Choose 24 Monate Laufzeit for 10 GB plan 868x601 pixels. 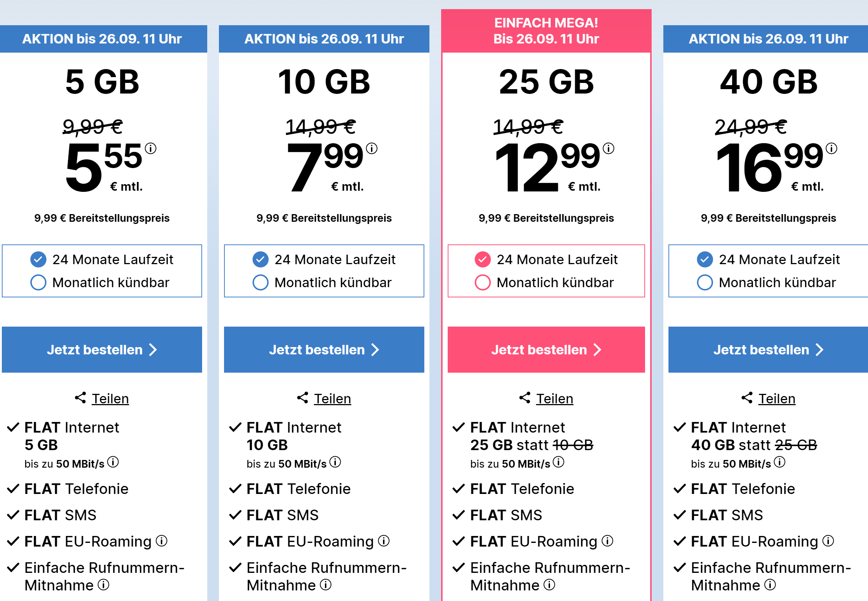(x=261, y=259)
